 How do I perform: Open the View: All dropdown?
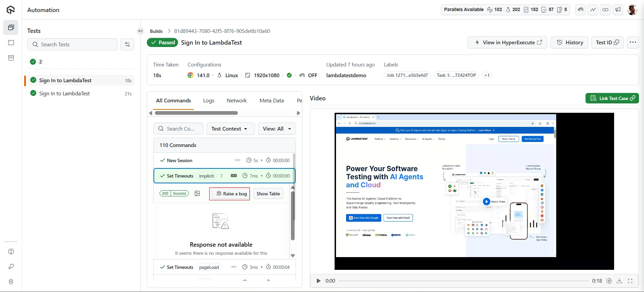(277, 129)
